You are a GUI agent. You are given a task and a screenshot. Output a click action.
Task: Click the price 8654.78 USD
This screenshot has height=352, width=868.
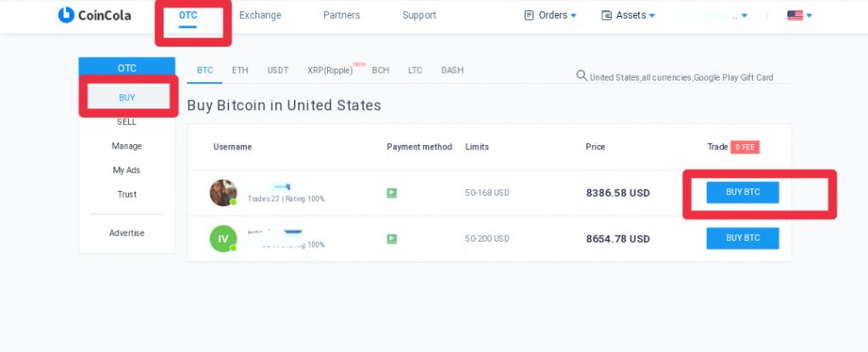[618, 239]
